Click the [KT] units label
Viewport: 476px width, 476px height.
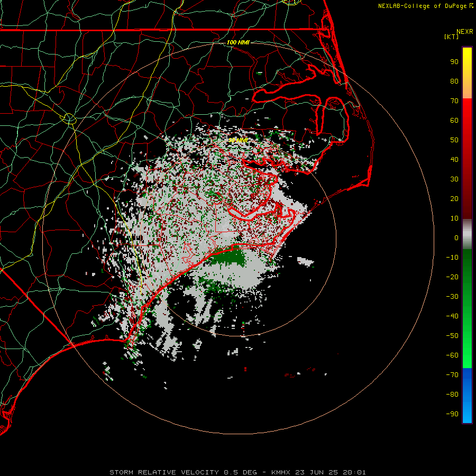451,36
